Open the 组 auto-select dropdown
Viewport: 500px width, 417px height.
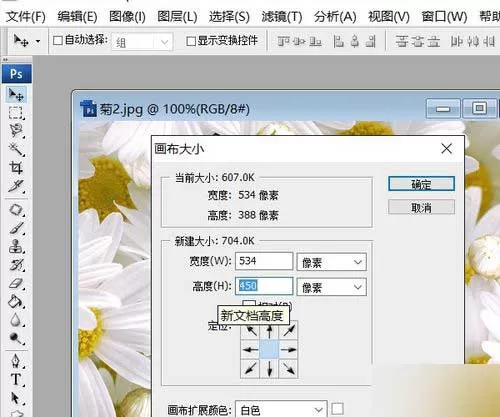coord(143,42)
